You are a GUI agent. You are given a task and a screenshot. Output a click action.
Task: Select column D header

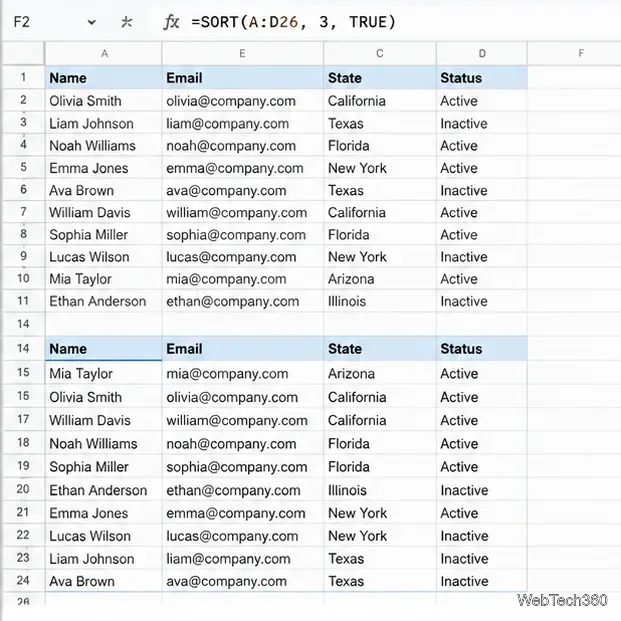coord(482,53)
